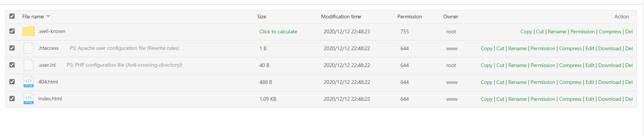This screenshot has height=136, width=644.
Task: Open Permission settings for .user.ini
Action: point(542,65)
